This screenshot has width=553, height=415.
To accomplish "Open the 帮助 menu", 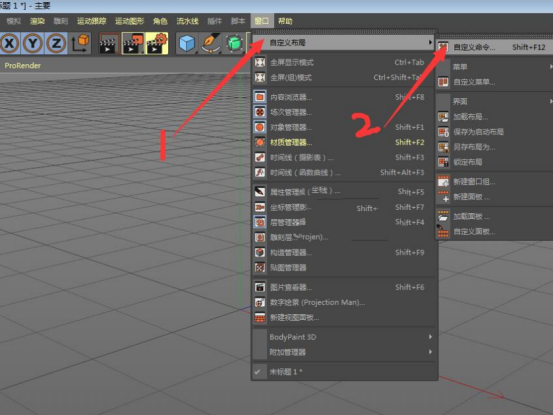I will click(285, 21).
